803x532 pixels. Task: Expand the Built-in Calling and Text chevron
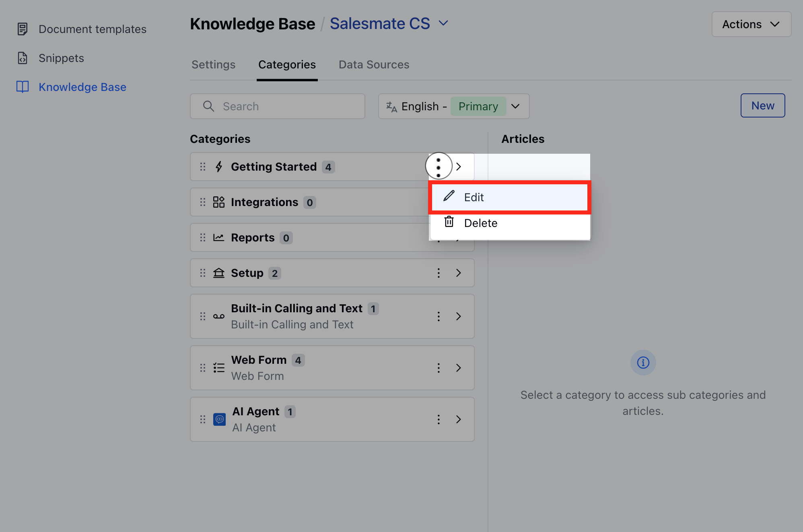pos(459,316)
